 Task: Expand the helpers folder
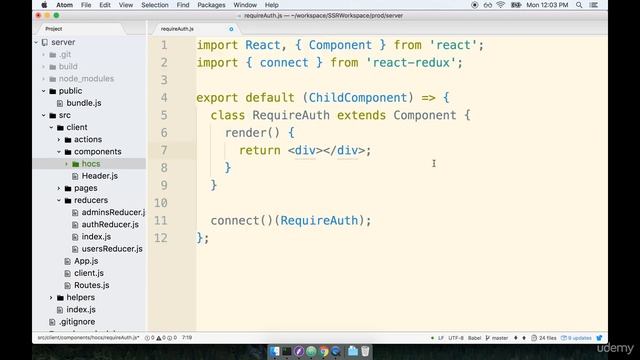(51, 298)
